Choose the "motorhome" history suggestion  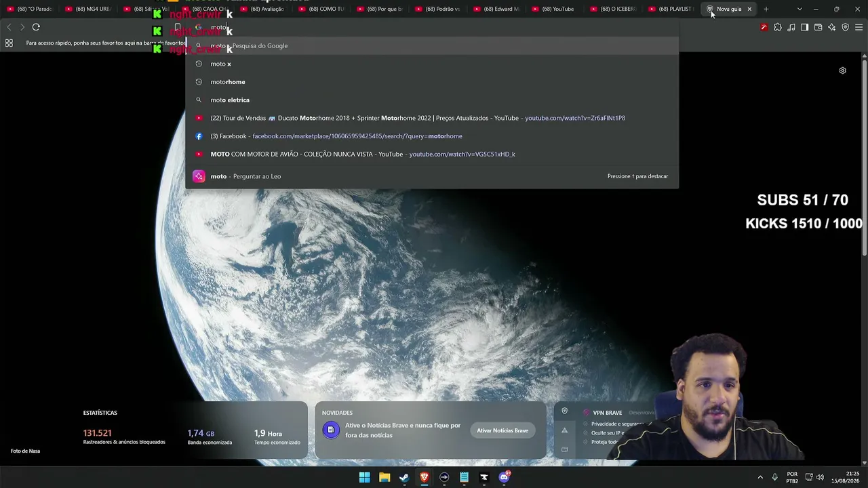tap(432, 82)
